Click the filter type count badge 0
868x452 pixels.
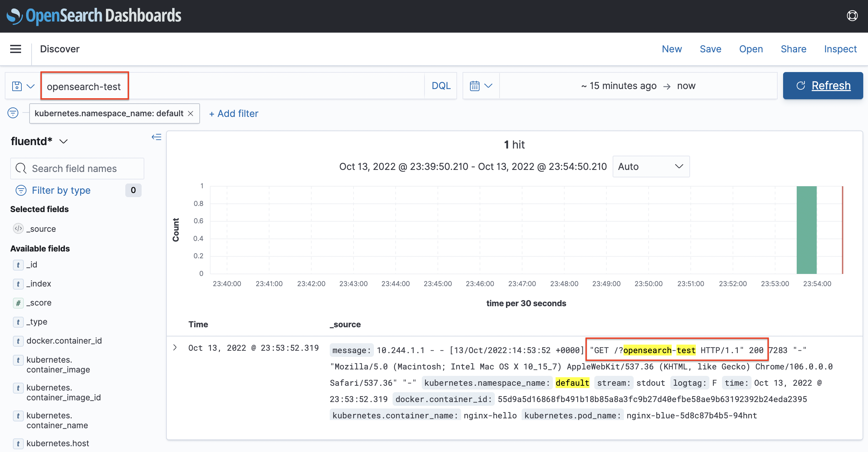tap(133, 190)
